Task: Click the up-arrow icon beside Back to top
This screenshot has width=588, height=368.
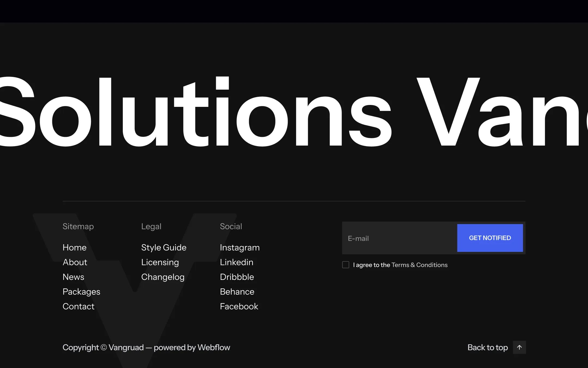Action: [519, 347]
